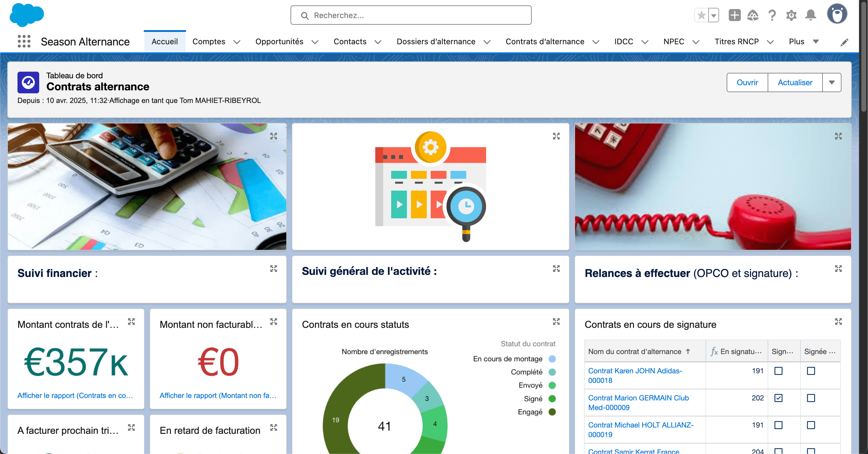868x454 pixels.
Task: Open the user profile avatar
Action: [x=837, y=14]
